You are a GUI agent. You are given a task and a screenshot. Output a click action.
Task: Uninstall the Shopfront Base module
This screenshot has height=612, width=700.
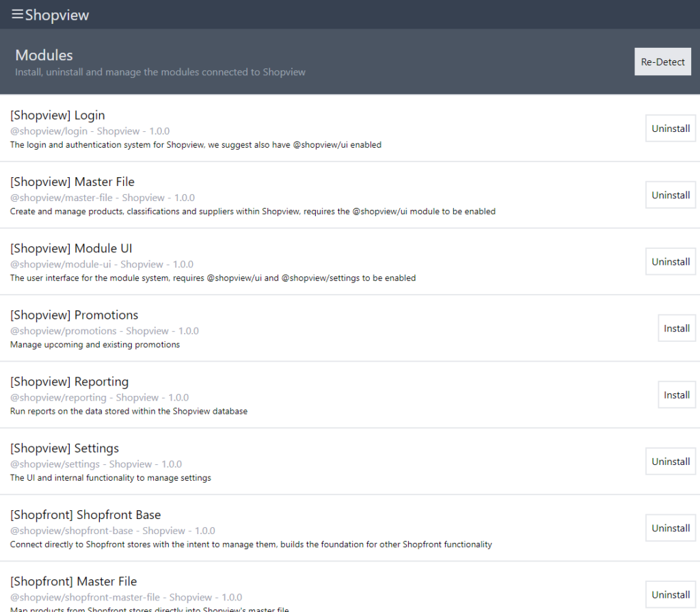(x=670, y=528)
